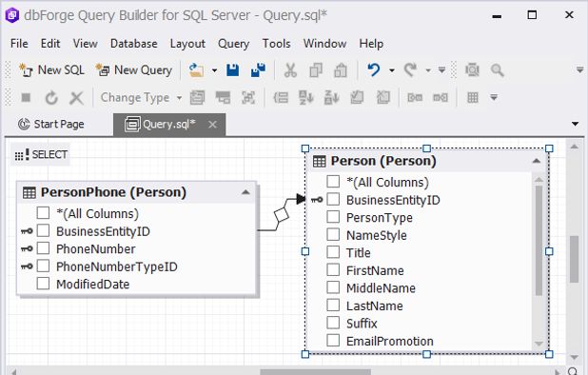Open the Query menu
588x375 pixels.
234,44
